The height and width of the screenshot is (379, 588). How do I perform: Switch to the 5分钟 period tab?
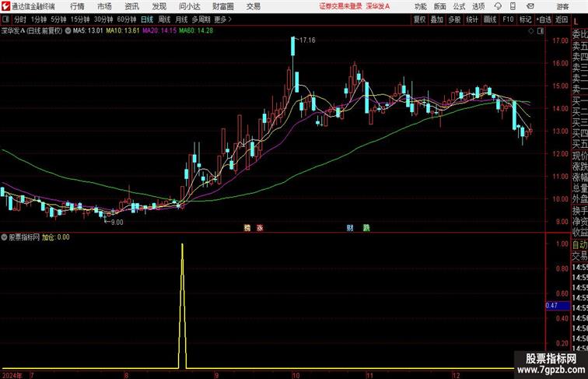pyautogui.click(x=58, y=19)
